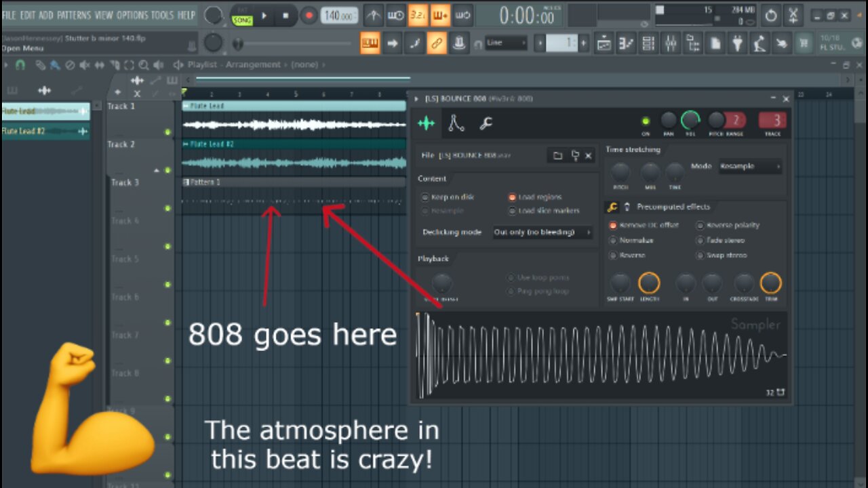The image size is (868, 488).
Task: Enable Keep on disk option
Action: coord(448,197)
